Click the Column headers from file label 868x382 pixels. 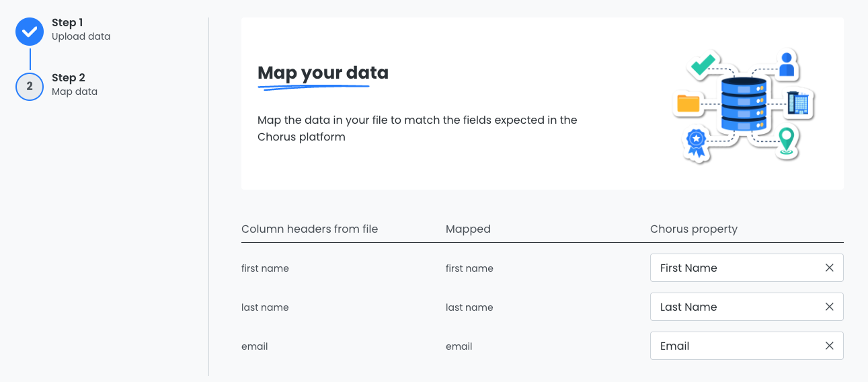(x=309, y=229)
